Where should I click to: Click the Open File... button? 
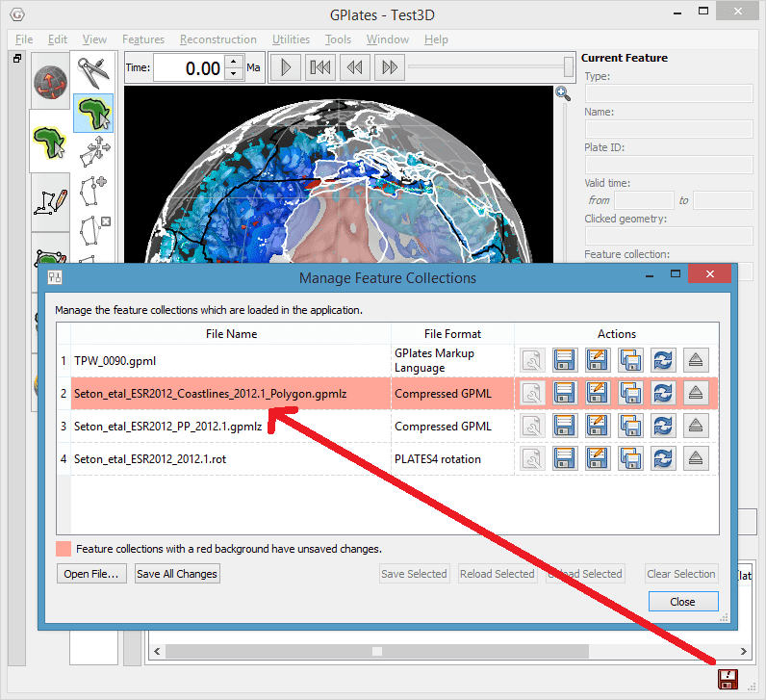(x=91, y=574)
